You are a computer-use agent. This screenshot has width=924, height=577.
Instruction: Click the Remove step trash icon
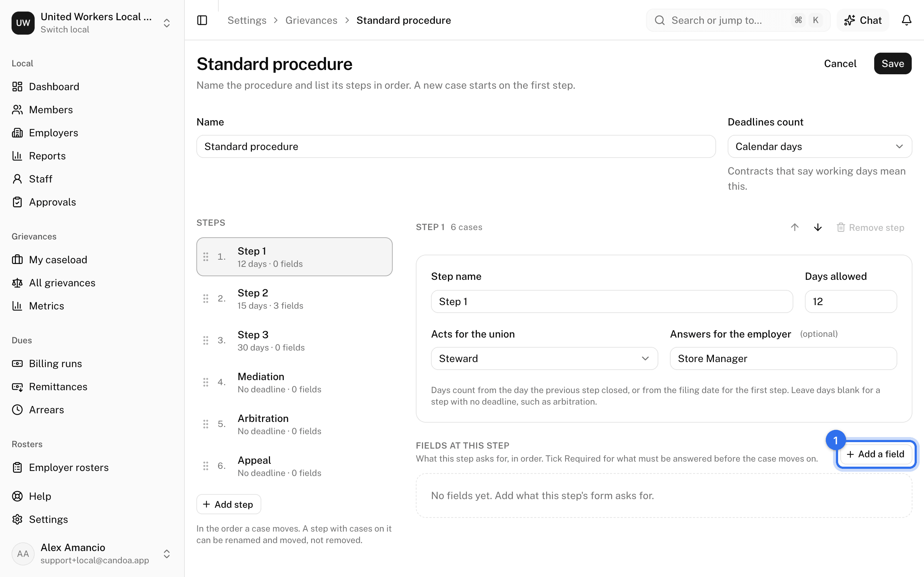(x=841, y=228)
